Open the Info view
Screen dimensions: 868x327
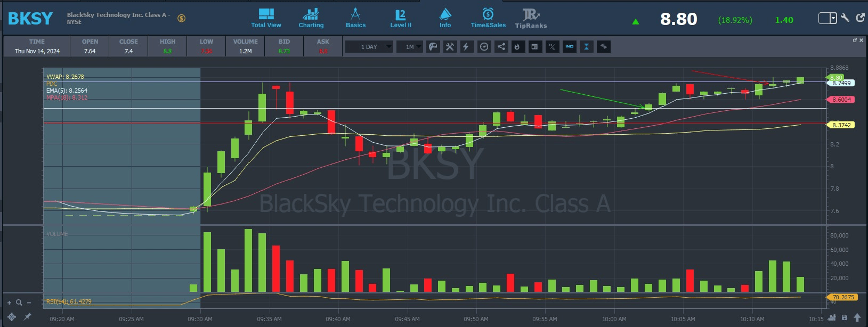445,18
